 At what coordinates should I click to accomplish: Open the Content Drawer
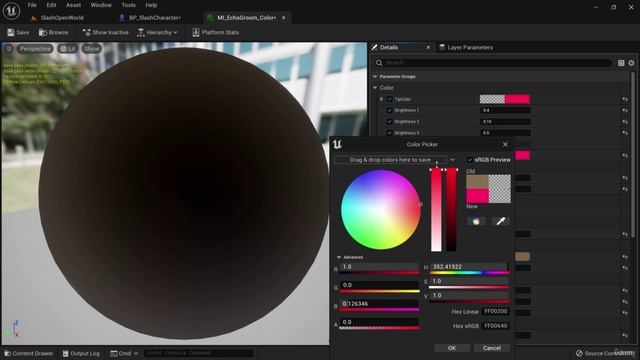pyautogui.click(x=29, y=353)
